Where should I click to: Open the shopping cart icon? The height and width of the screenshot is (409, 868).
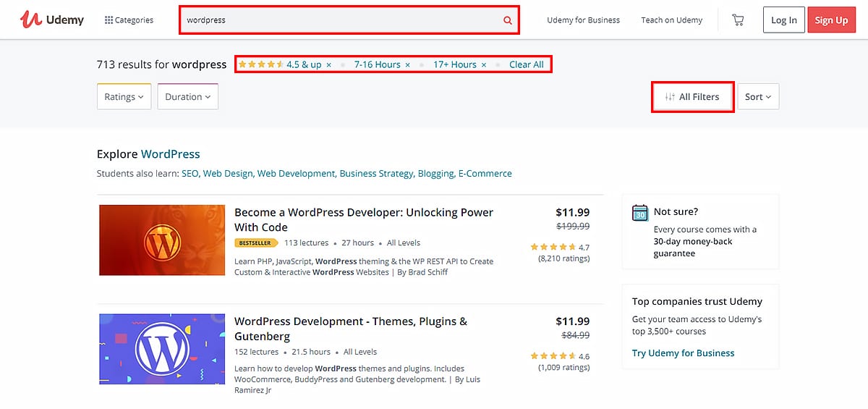click(x=738, y=20)
